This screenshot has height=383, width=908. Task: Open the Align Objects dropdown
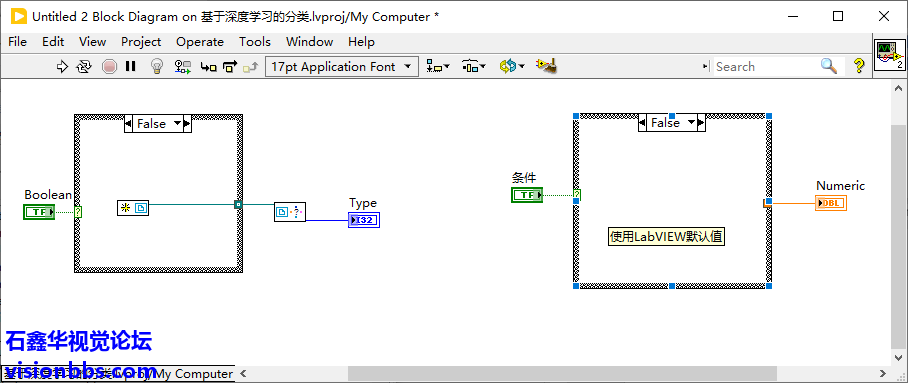click(438, 67)
